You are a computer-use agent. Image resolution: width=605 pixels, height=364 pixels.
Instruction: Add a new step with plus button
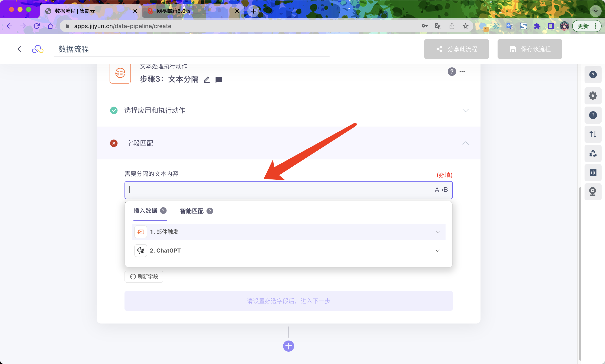click(288, 346)
